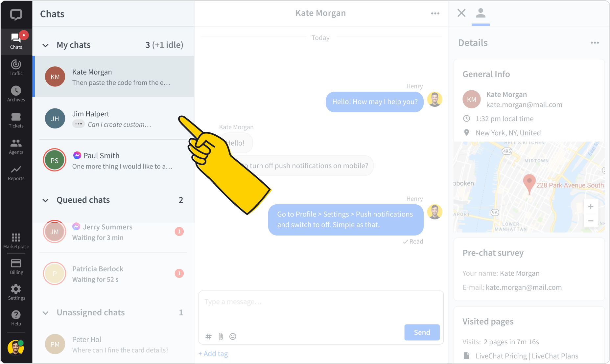Open the Archives panel
The height and width of the screenshot is (364, 610).
coord(16,93)
